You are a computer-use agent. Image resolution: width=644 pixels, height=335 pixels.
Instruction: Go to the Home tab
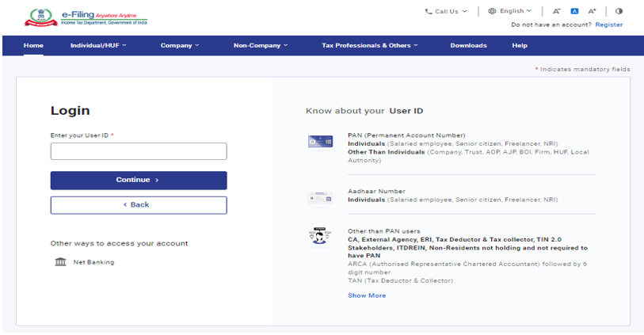pyautogui.click(x=33, y=46)
